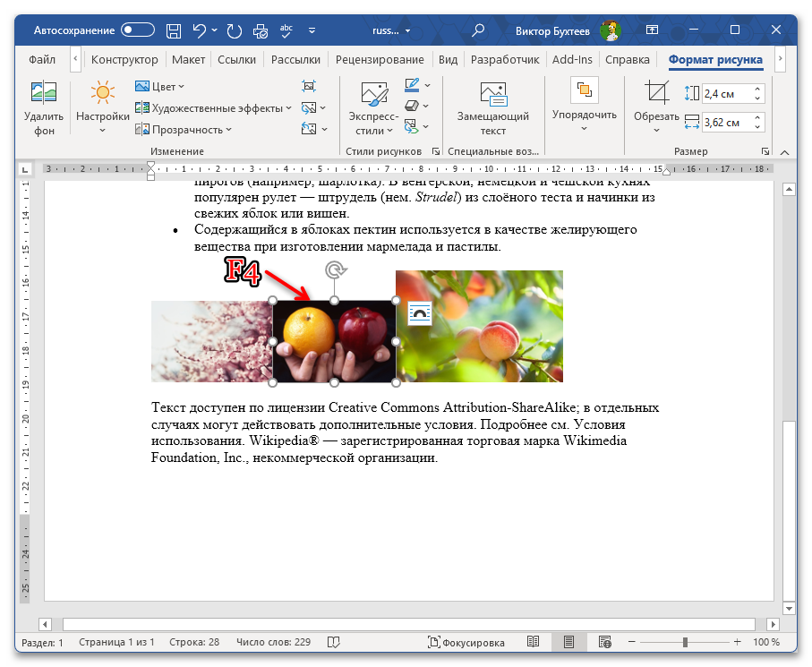Click Число слов: 229 in status bar
This screenshot has width=812, height=667.
click(273, 642)
